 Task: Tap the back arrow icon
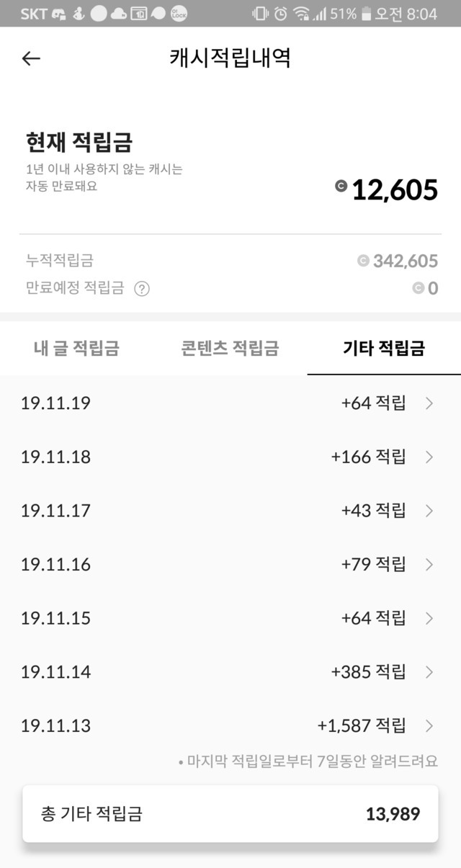coord(31,58)
